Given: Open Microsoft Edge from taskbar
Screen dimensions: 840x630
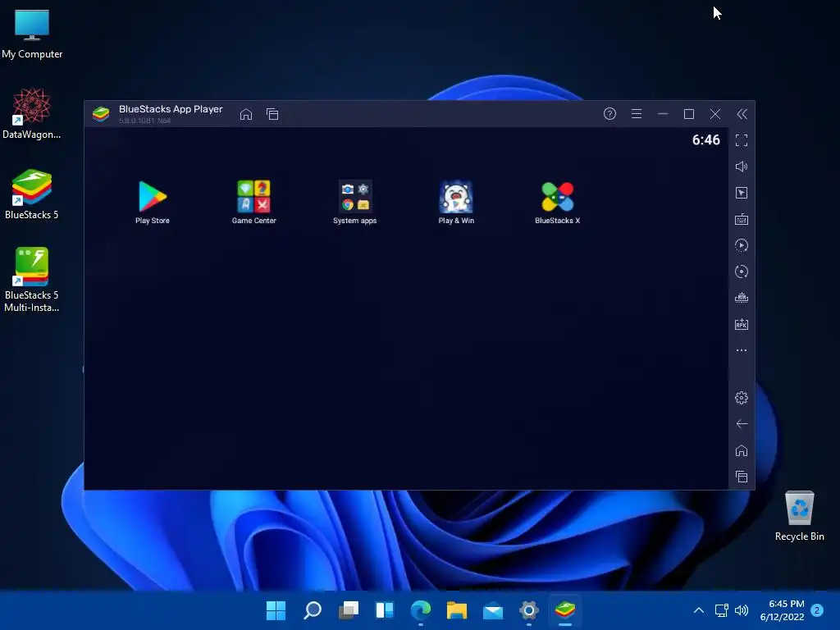Looking at the screenshot, I should click(421, 610).
